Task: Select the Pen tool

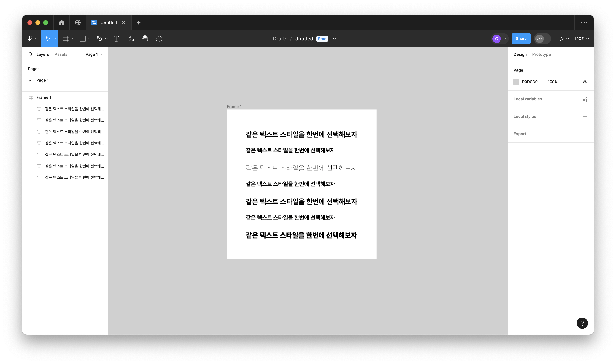Action: 99,39
